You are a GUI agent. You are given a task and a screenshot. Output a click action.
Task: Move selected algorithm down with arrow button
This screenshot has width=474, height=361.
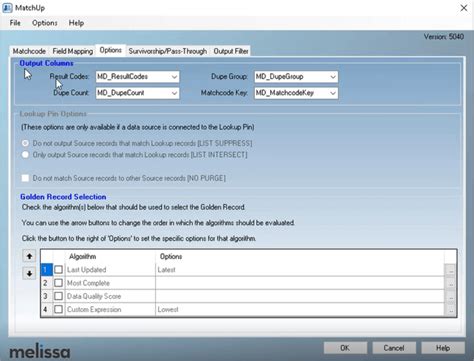[29, 274]
